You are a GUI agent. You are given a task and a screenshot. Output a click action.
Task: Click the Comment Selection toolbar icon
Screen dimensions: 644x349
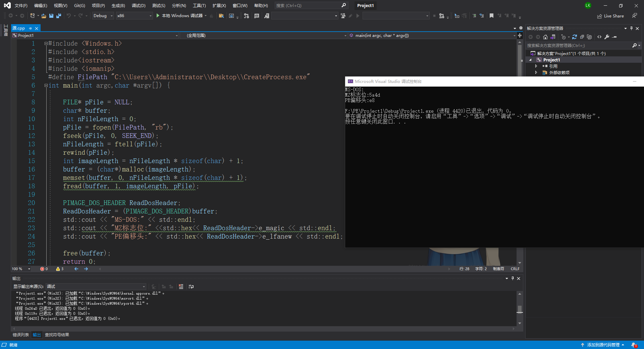[x=474, y=16]
